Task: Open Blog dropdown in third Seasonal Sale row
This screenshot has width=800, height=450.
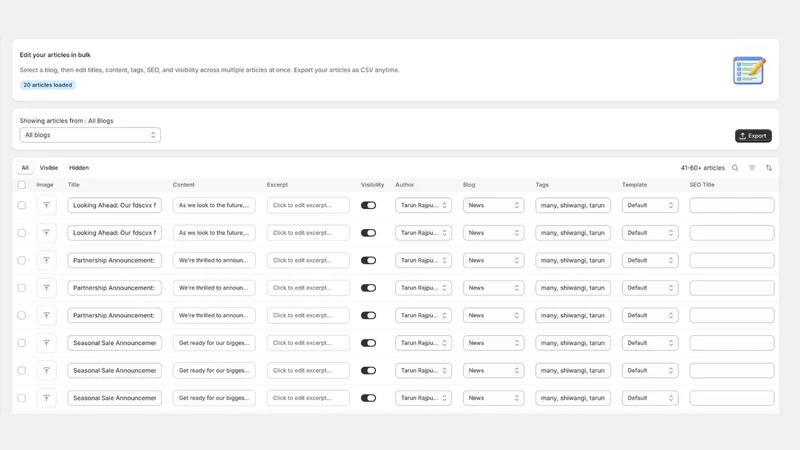Action: [x=493, y=398]
